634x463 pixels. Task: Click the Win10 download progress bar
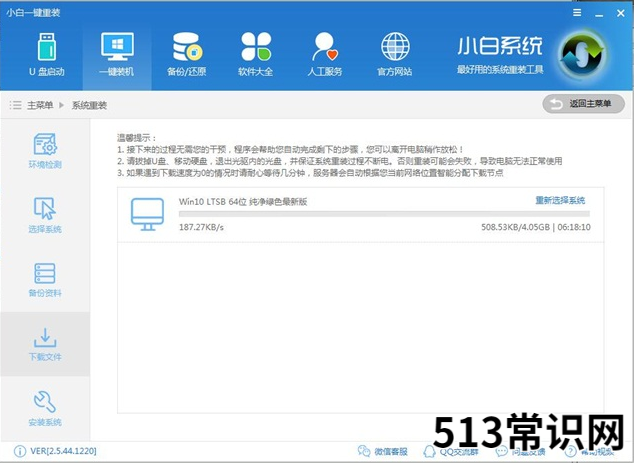pyautogui.click(x=384, y=214)
